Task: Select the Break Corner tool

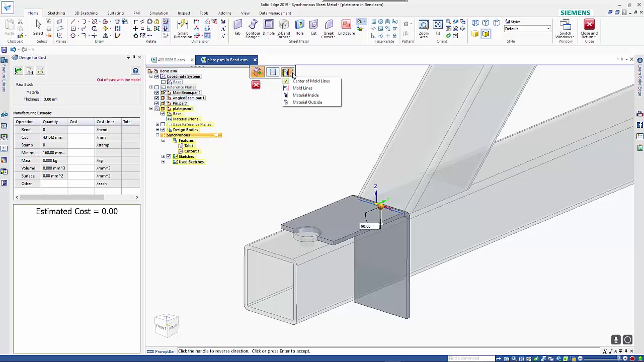Action: point(329,29)
